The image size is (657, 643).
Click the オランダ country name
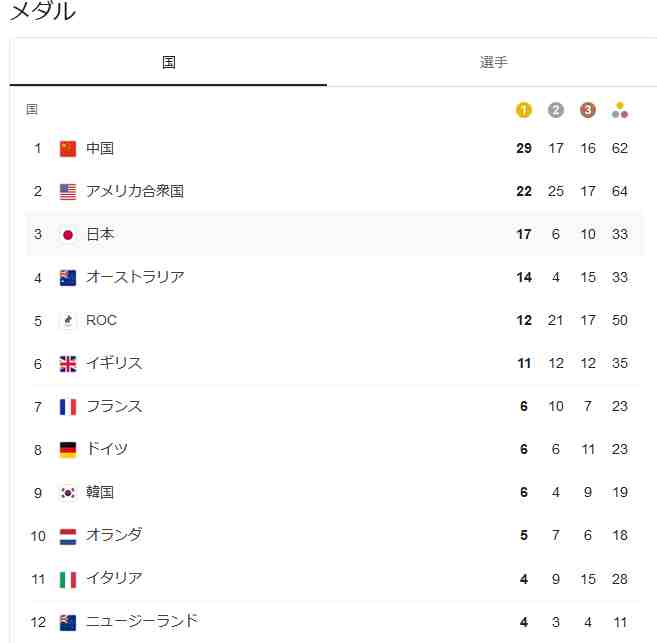pyautogui.click(x=114, y=535)
